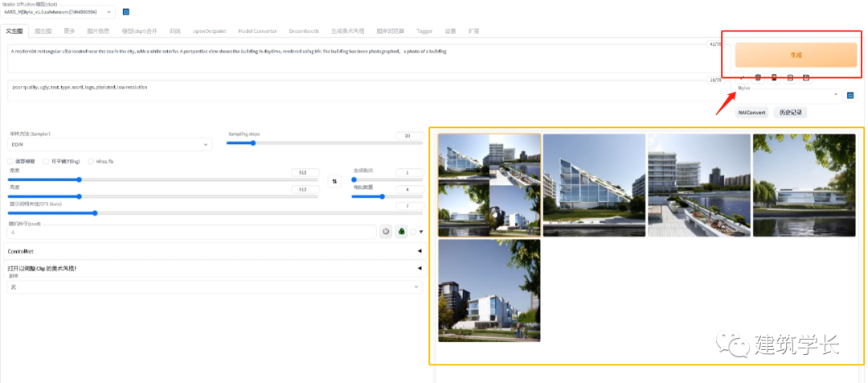
Task: Click the clipboard apply-style icon
Action: tap(790, 77)
